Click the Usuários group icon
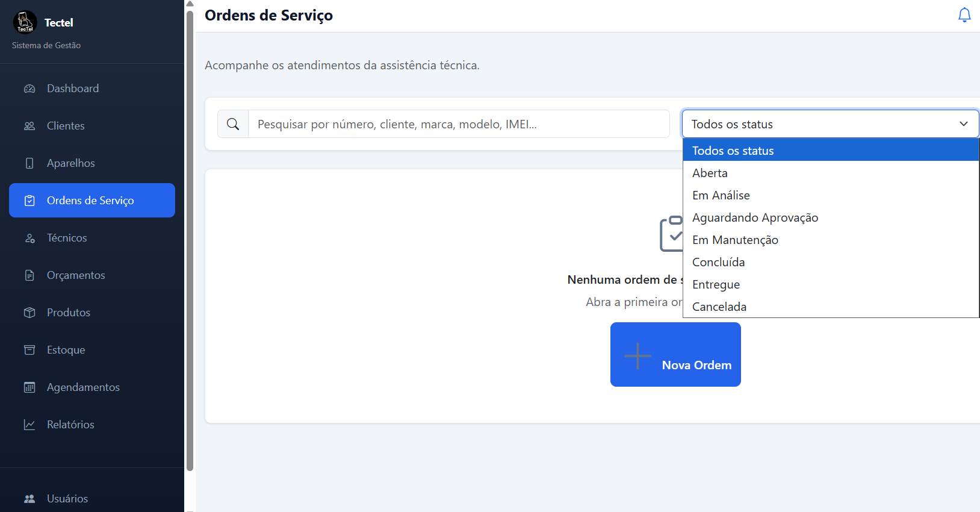Viewport: 980px width, 512px height. point(29,499)
